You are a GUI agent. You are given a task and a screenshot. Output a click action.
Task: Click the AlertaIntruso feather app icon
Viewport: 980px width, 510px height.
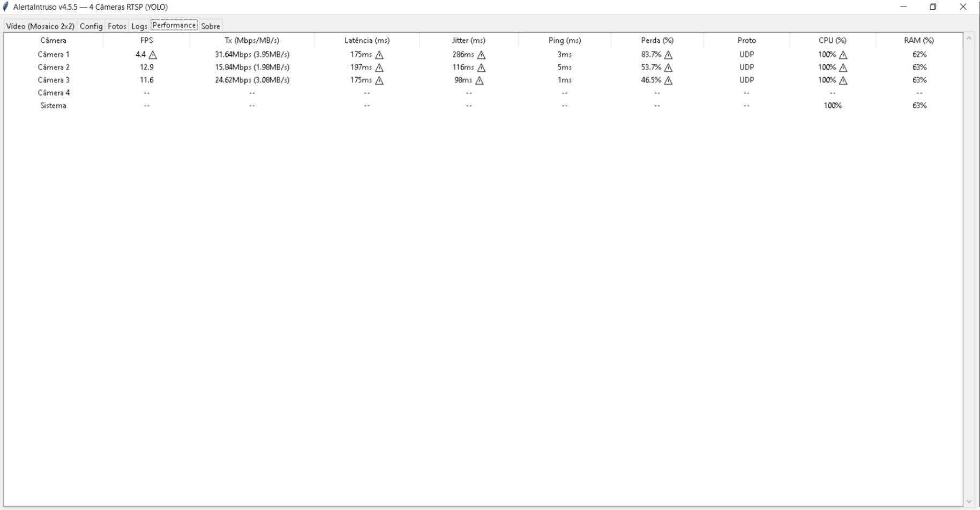pyautogui.click(x=6, y=7)
